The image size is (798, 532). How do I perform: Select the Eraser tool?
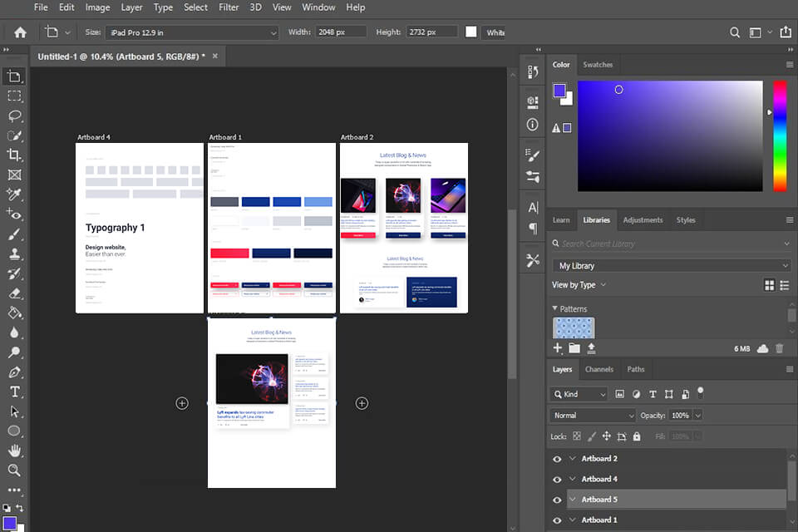(15, 292)
